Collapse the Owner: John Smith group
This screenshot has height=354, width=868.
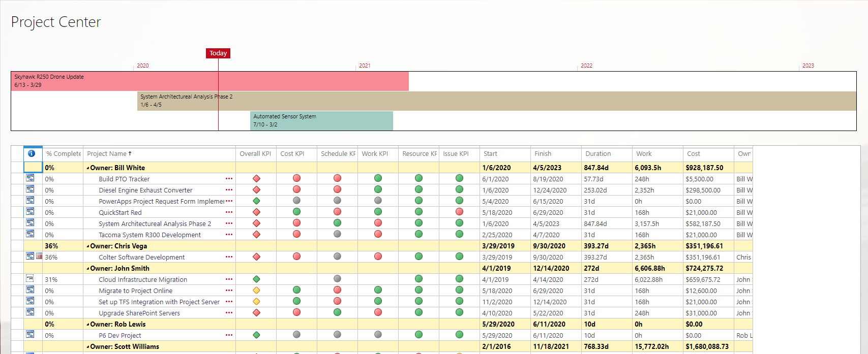88,269
